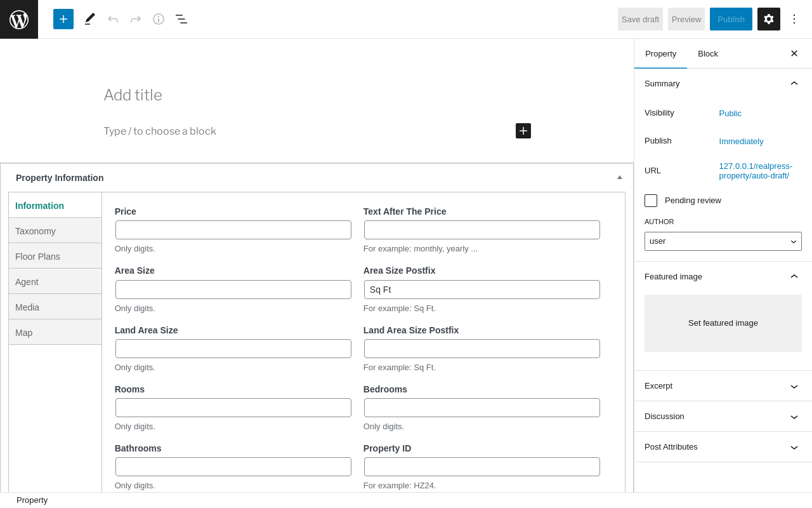Tick the Pending review checkbox
This screenshot has width=812, height=508.
[651, 201]
